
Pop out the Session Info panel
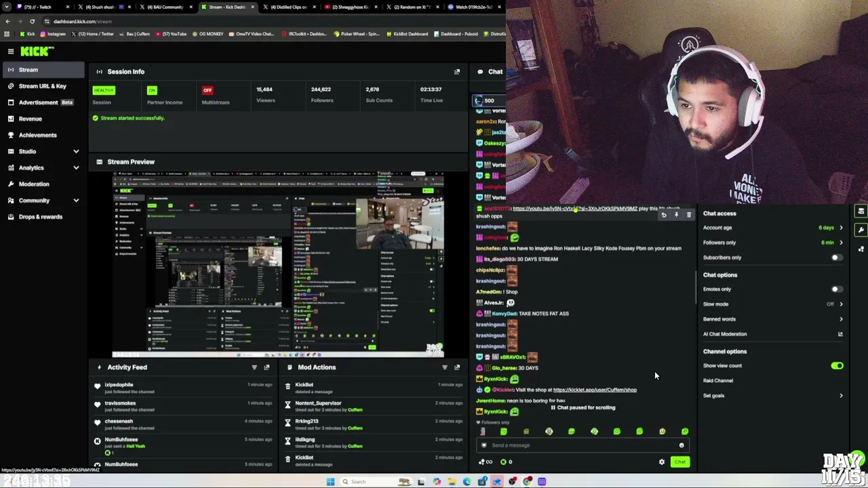(x=457, y=72)
